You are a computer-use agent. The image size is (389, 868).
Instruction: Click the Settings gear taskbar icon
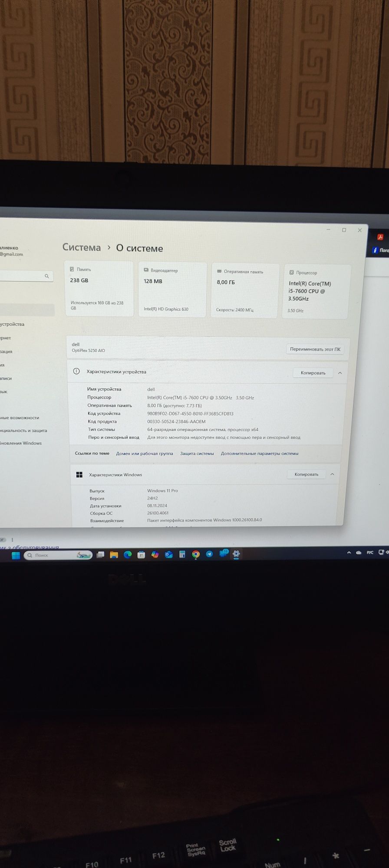(237, 554)
